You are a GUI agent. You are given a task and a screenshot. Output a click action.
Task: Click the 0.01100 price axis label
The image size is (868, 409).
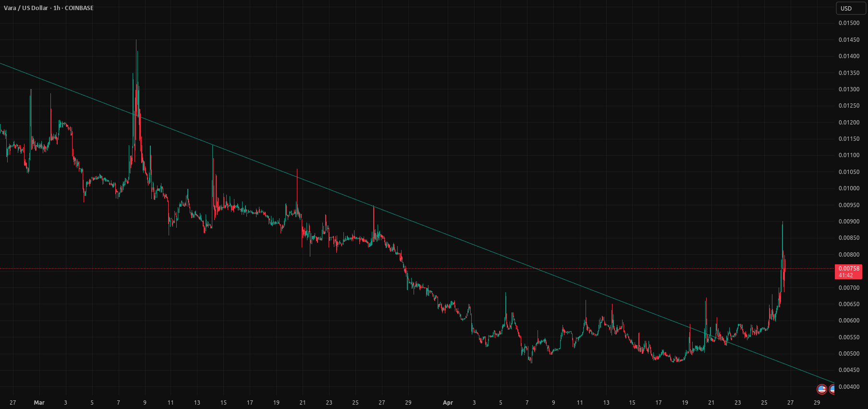849,155
